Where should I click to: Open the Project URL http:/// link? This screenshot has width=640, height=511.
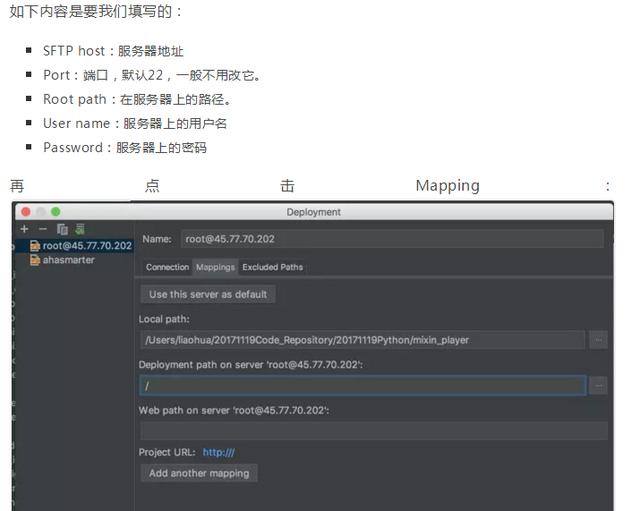[x=219, y=452]
